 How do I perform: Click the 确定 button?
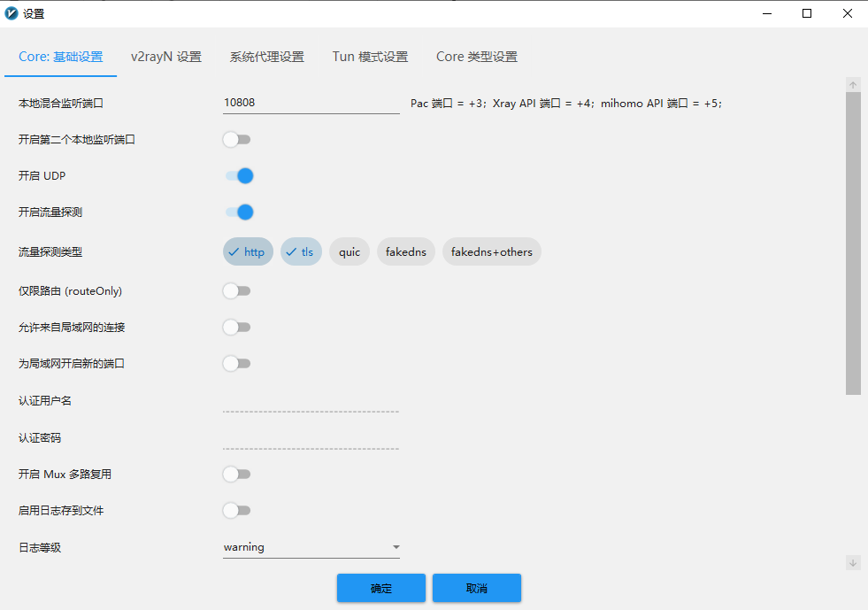[x=380, y=588]
